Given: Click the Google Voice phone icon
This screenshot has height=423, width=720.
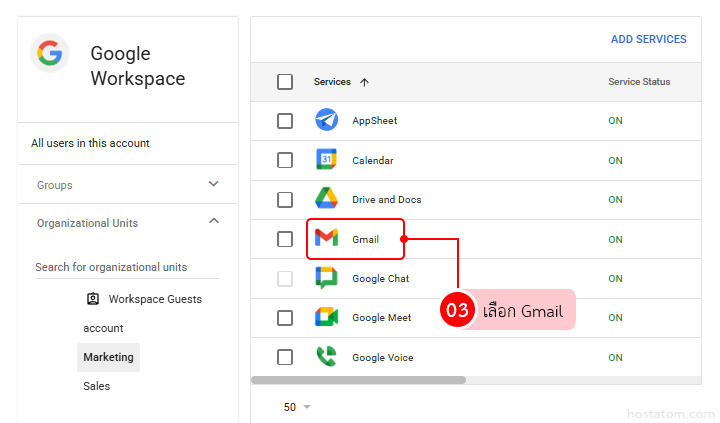Looking at the screenshot, I should [326, 356].
